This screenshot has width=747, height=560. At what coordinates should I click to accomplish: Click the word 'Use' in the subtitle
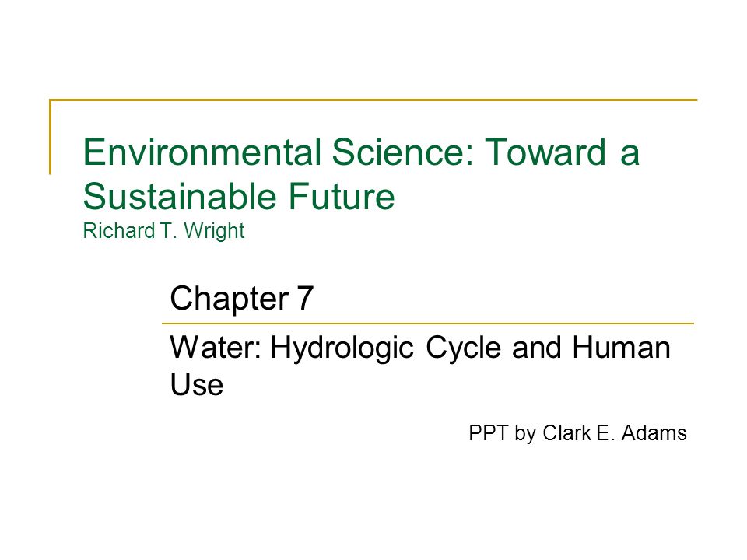click(196, 384)
